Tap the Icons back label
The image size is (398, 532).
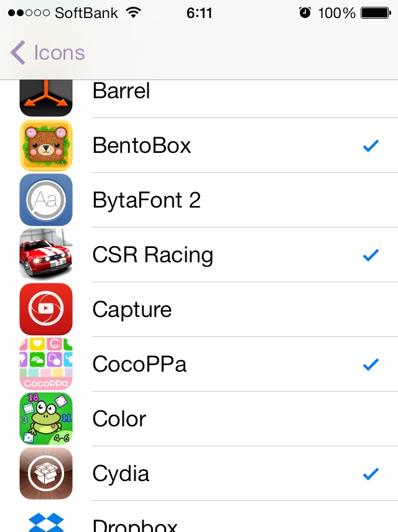[60, 53]
